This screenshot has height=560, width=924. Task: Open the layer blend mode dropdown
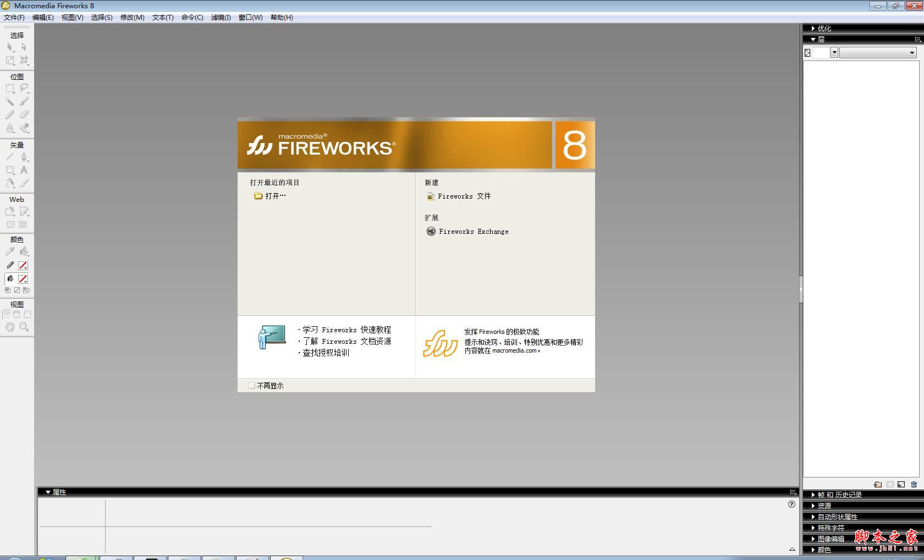(878, 53)
